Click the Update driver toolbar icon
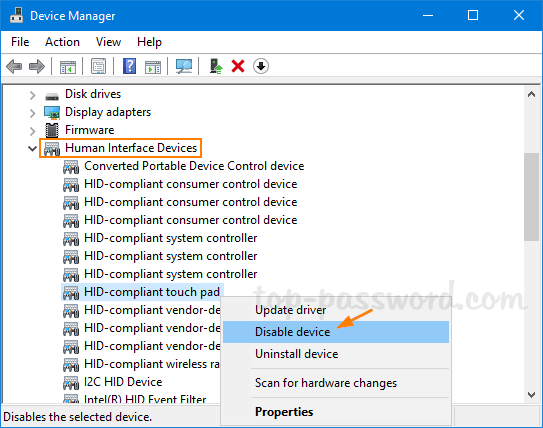The width and height of the screenshot is (543, 428). tap(216, 66)
